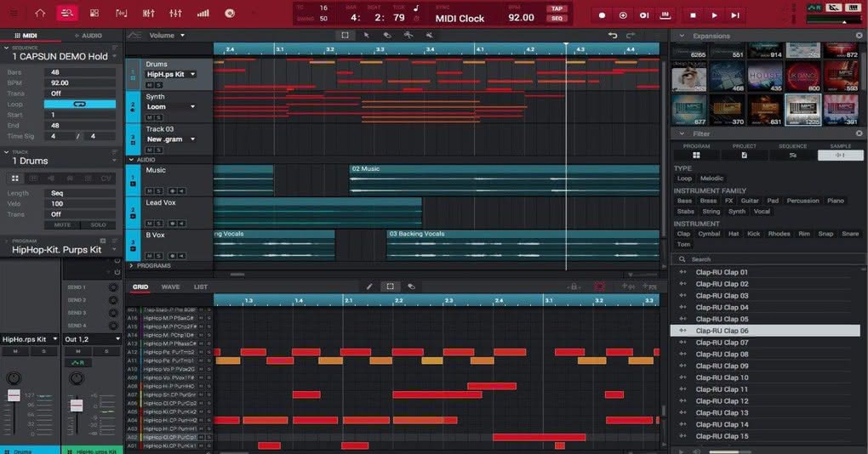
Task: Open the level bars icon in top toolbar
Action: click(x=203, y=13)
